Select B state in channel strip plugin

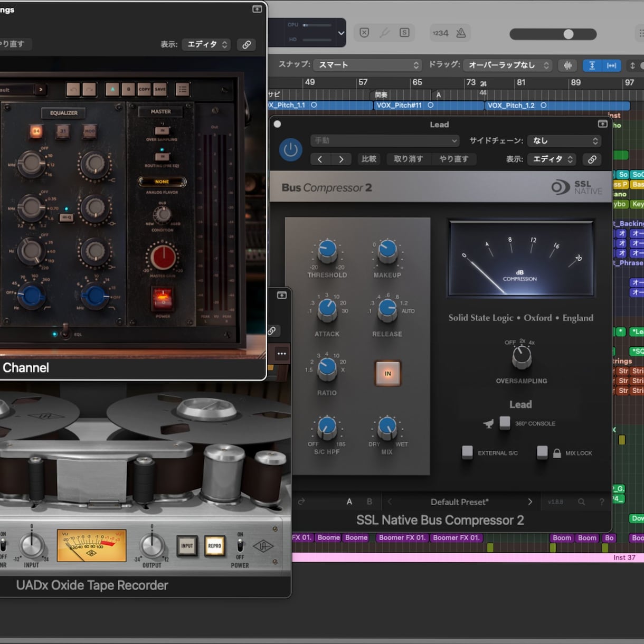point(128,89)
